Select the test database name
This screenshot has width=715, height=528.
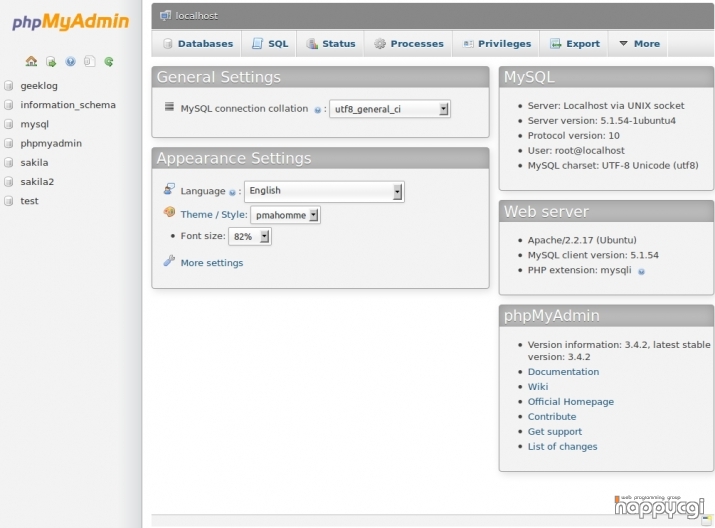pyautogui.click(x=29, y=201)
